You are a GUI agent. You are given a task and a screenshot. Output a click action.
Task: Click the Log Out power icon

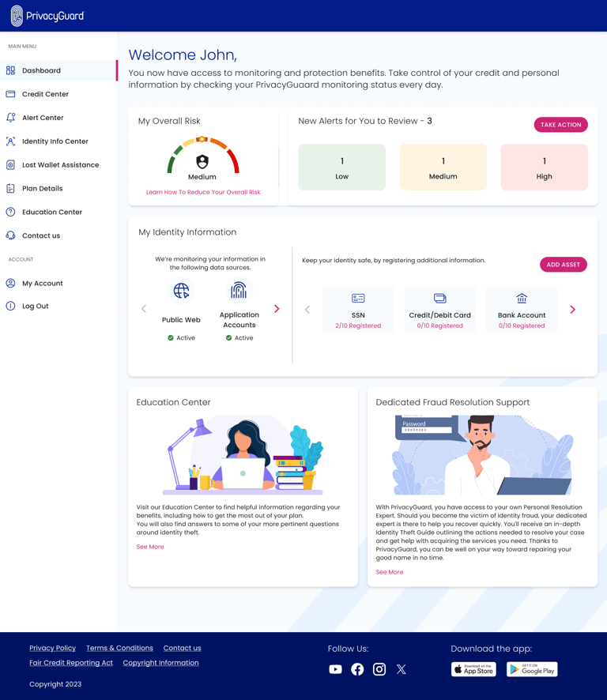coord(11,306)
